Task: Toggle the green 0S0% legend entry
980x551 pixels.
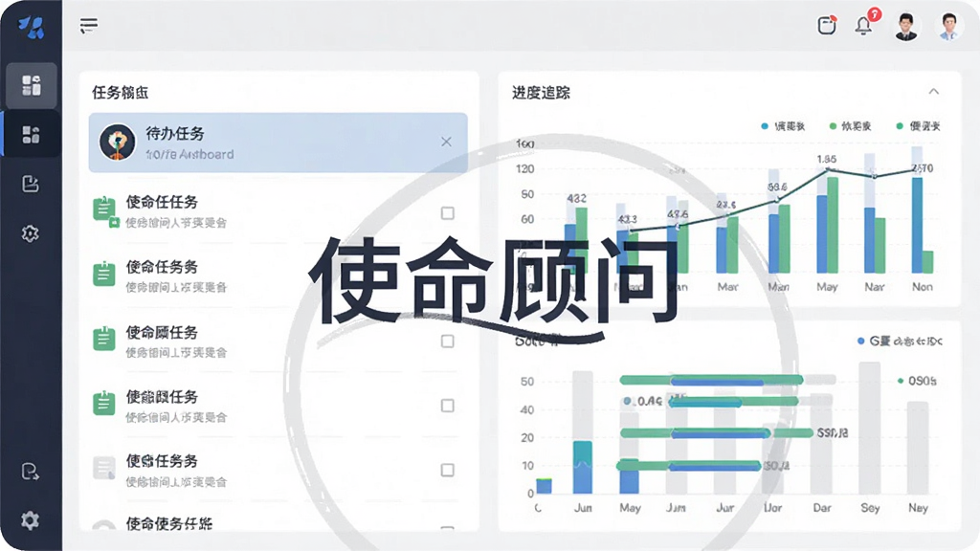Action: point(917,381)
